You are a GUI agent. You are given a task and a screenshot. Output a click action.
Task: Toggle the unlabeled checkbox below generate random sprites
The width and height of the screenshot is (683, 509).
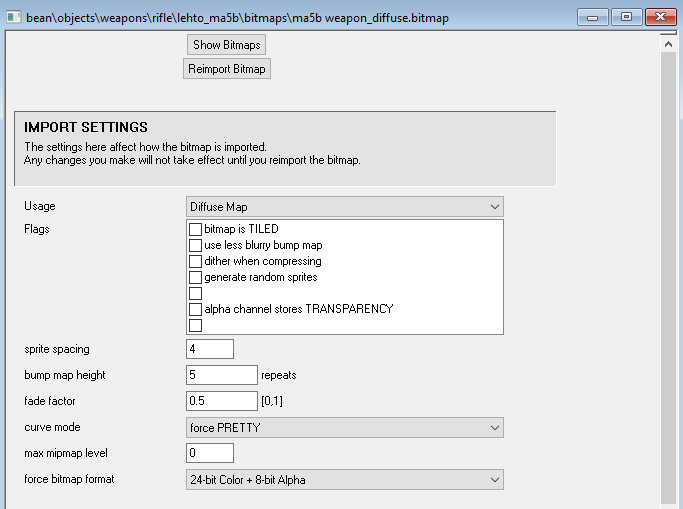point(195,293)
